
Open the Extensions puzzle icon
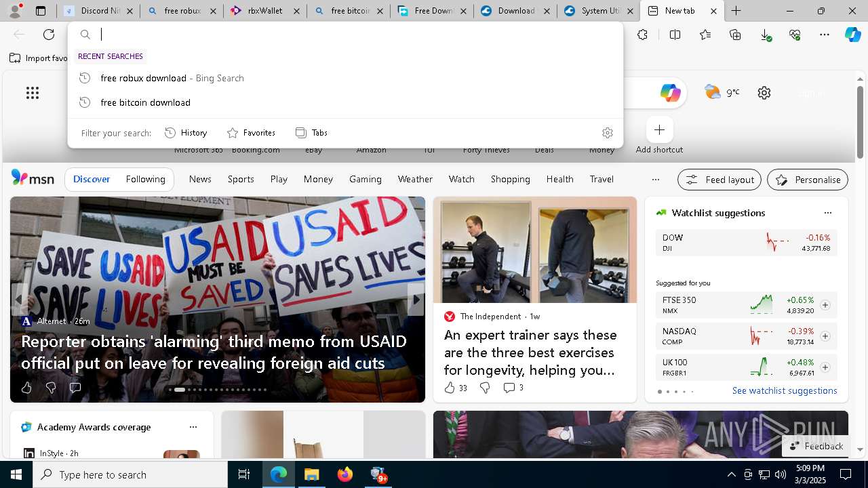click(x=642, y=35)
